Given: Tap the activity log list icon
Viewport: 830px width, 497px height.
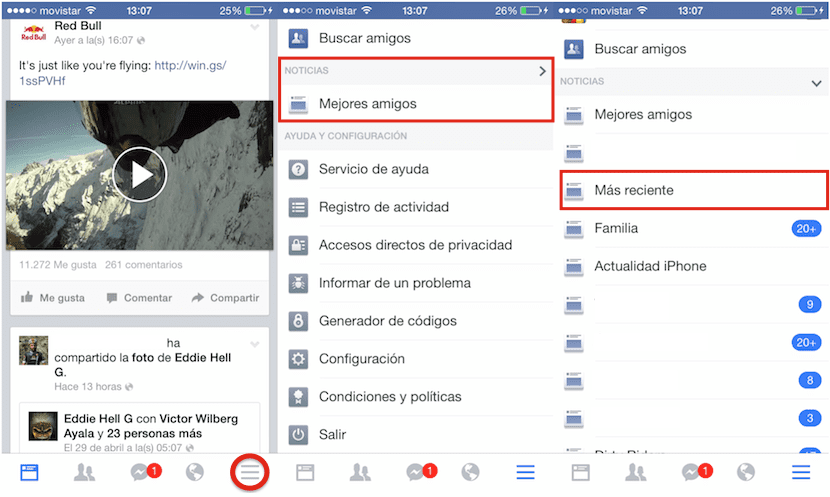Looking at the screenshot, I should (x=299, y=207).
